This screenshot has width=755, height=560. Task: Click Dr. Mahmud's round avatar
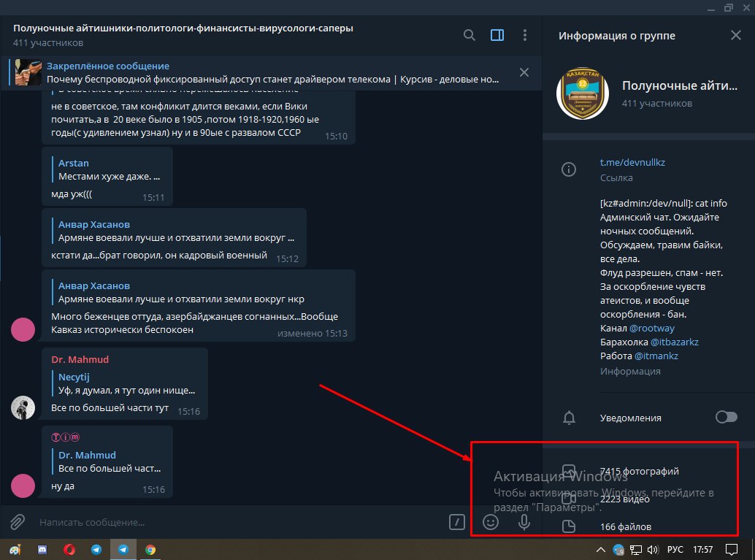23,408
